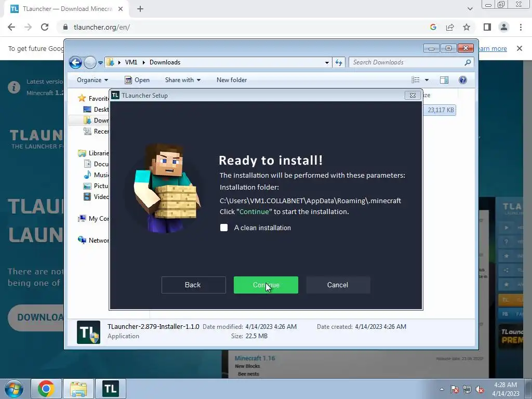Open Chrome's tab search chevron
The width and height of the screenshot is (532, 399).
pyautogui.click(x=470, y=9)
